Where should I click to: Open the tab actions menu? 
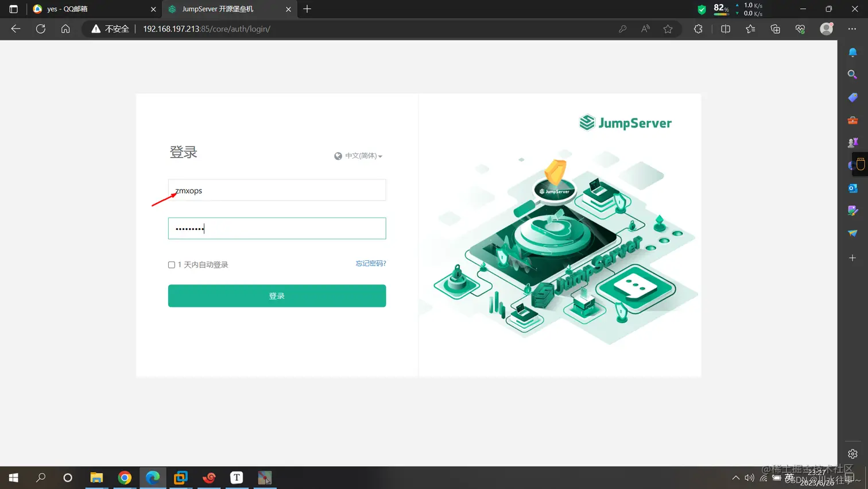[14, 9]
